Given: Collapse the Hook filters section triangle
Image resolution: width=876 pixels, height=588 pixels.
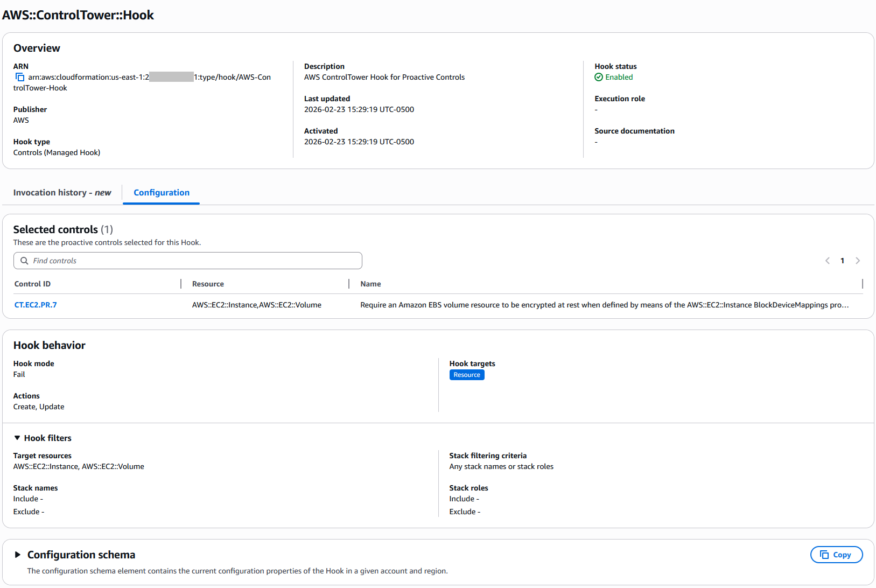Looking at the screenshot, I should (x=17, y=437).
